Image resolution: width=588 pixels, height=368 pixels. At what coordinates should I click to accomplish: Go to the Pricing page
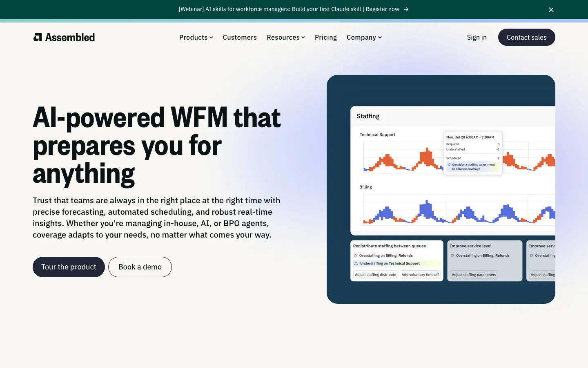pos(326,37)
